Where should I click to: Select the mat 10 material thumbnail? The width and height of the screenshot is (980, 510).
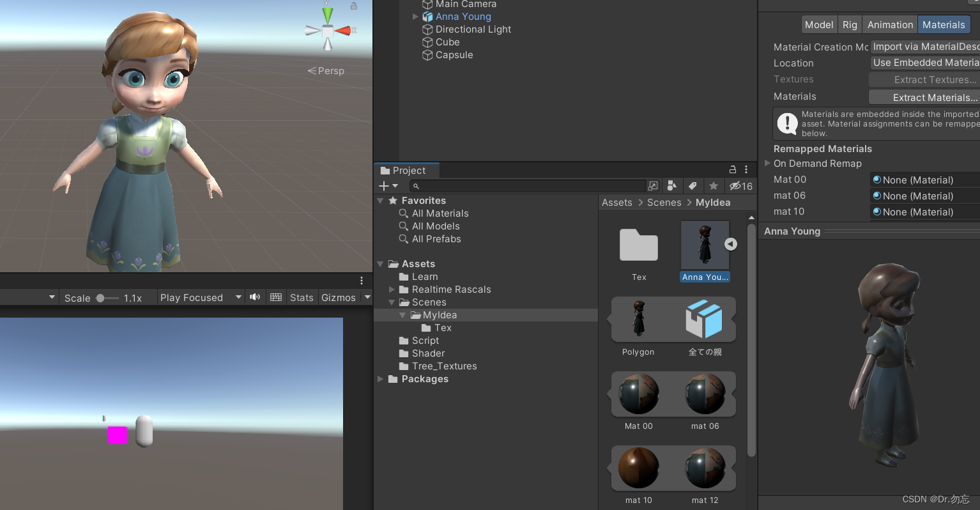coord(639,468)
